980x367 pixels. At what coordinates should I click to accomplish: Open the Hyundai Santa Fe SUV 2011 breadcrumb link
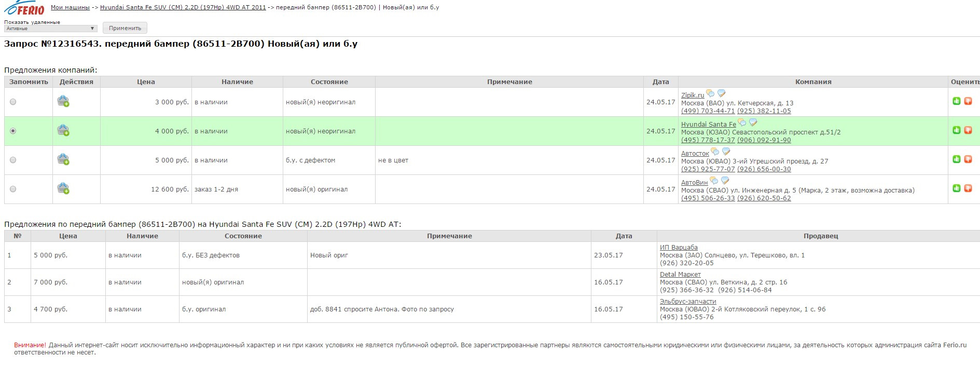pos(183,8)
